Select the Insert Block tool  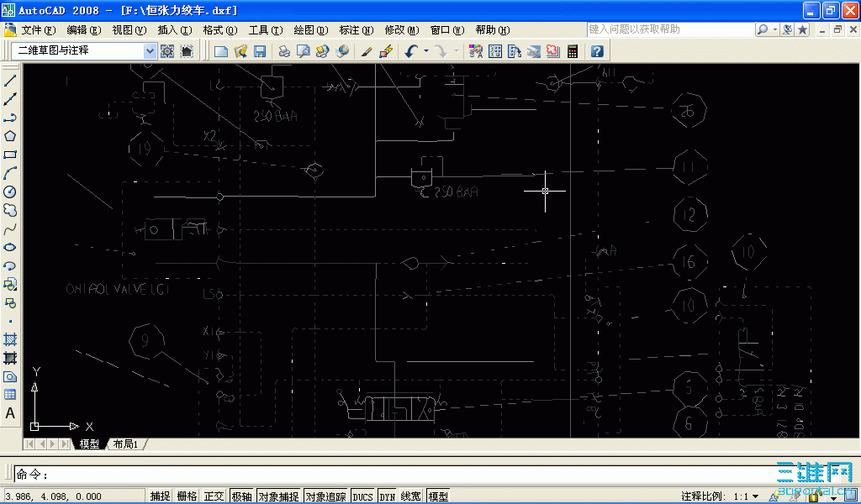(x=10, y=284)
